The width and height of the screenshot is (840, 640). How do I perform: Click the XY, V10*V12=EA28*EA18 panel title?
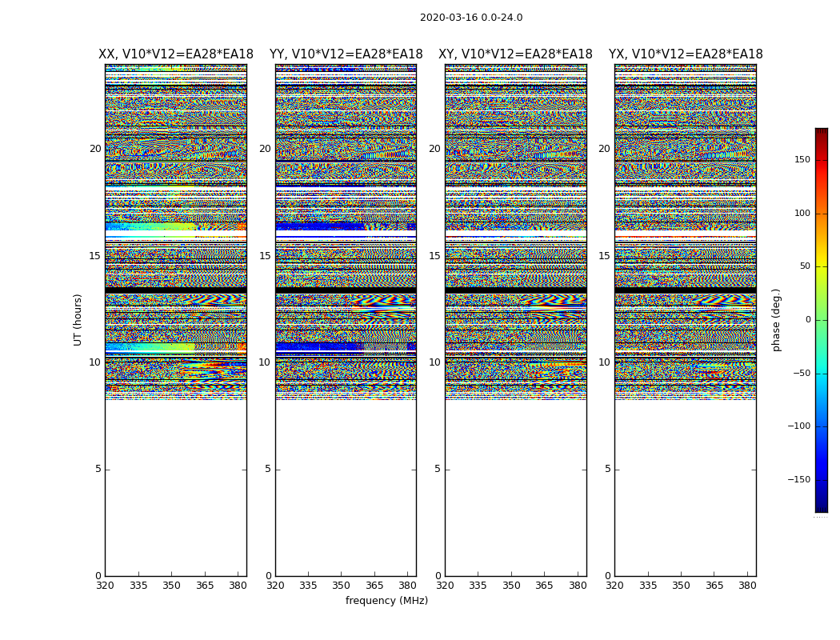click(515, 54)
